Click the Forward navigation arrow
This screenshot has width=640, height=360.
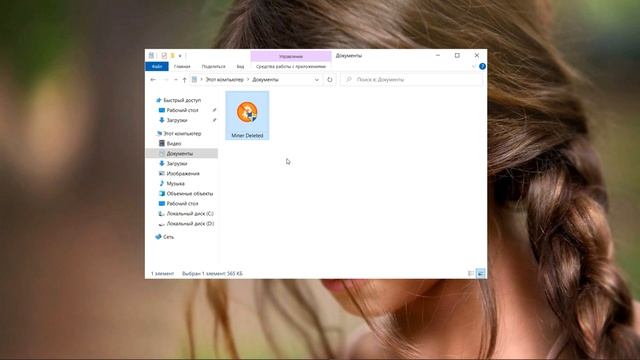click(x=166, y=80)
